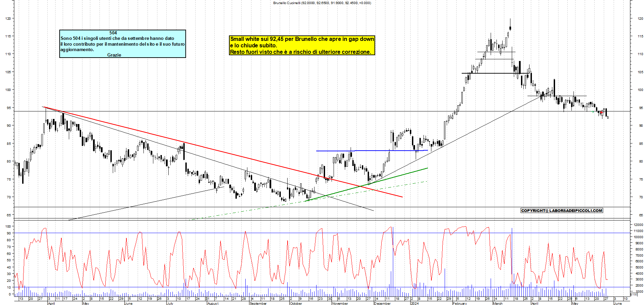This screenshot has height=305, width=644.
Task: Click the December label on the time axis
Action: pos(382,303)
